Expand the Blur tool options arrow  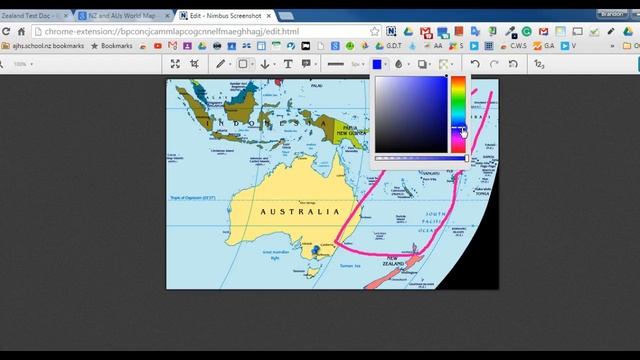(x=409, y=64)
